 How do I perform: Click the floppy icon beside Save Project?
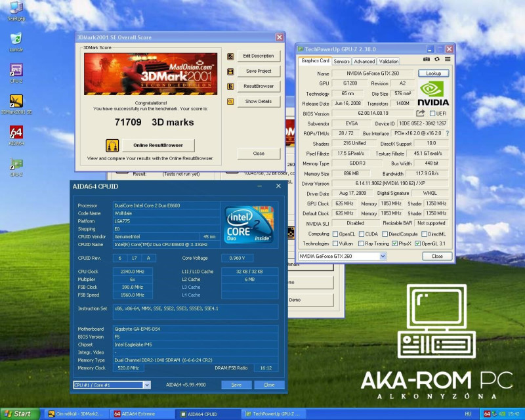point(230,72)
